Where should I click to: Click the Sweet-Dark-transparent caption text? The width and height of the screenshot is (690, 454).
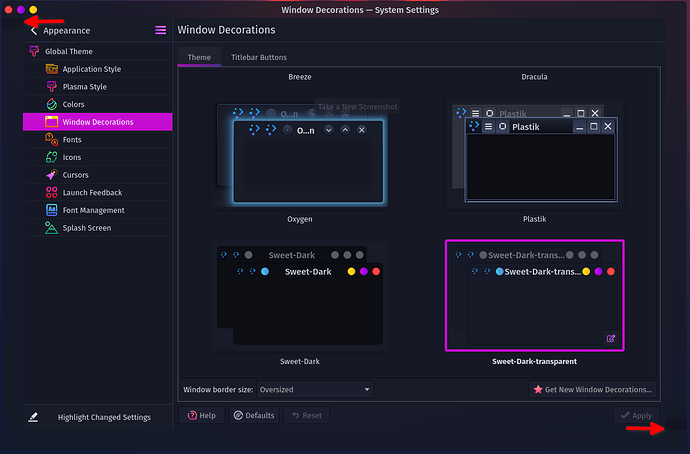coord(534,361)
